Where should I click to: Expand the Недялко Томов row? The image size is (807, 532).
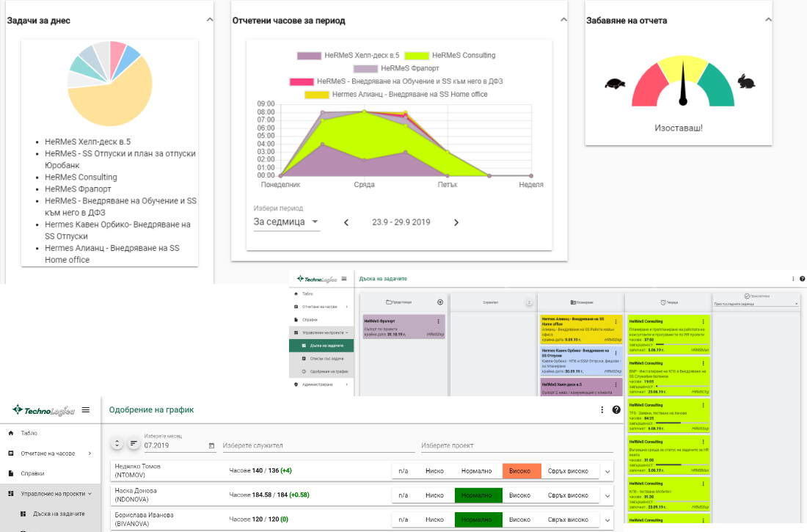[607, 471]
